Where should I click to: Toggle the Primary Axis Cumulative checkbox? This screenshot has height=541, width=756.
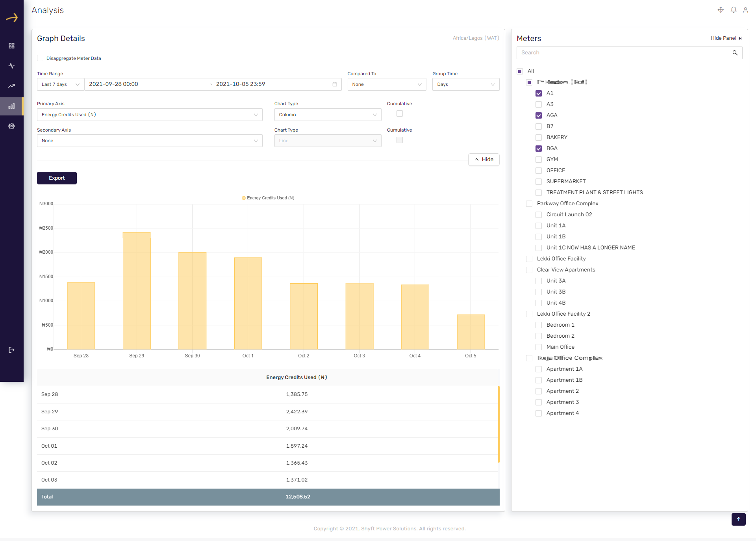click(x=400, y=113)
